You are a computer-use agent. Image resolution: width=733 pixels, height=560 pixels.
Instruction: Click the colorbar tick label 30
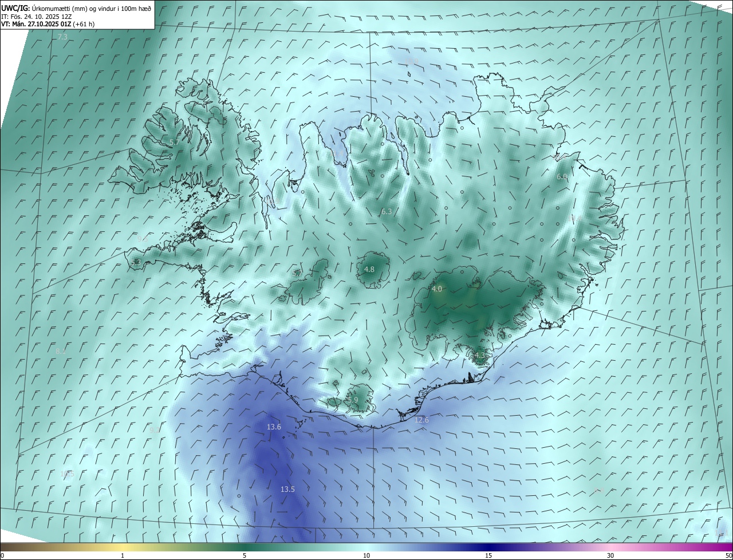(610, 555)
